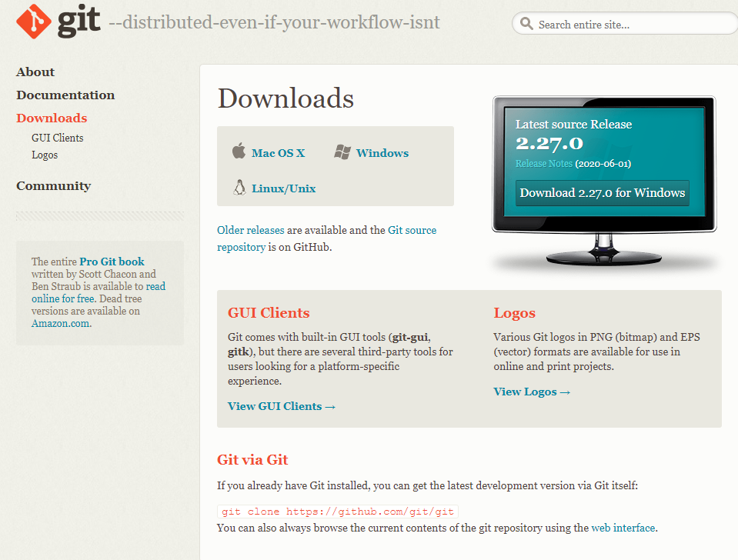This screenshot has width=738, height=560.
Task: Choose the Mac OS X download link
Action: pos(278,153)
